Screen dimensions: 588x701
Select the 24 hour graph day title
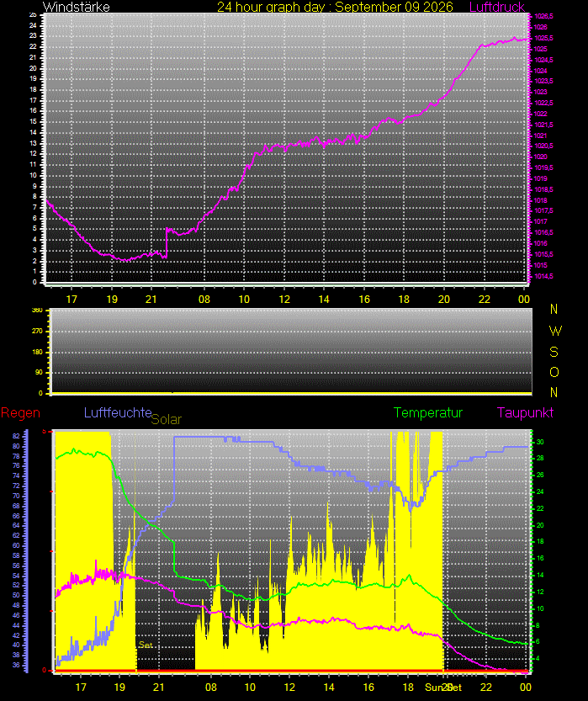(335, 7)
